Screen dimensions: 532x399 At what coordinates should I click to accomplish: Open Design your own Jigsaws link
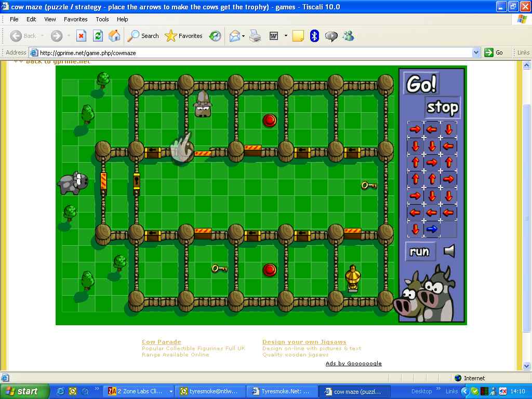(x=304, y=342)
